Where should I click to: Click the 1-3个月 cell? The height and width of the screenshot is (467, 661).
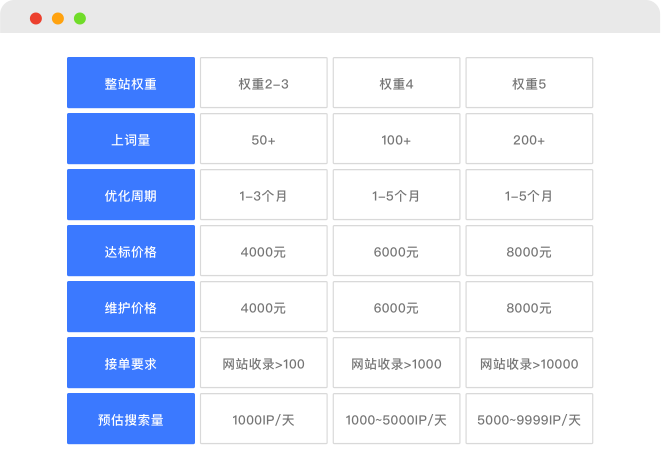263,195
